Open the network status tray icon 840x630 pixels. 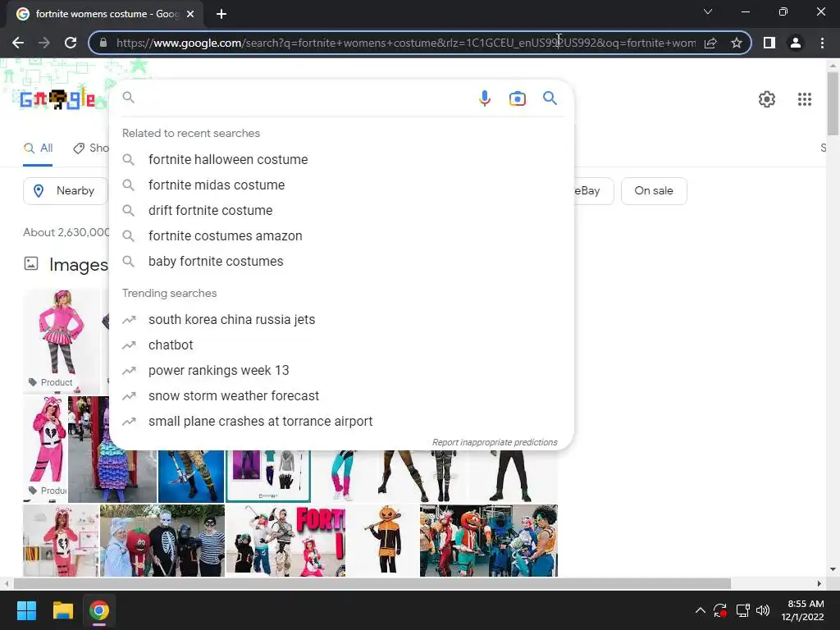pyautogui.click(x=742, y=610)
